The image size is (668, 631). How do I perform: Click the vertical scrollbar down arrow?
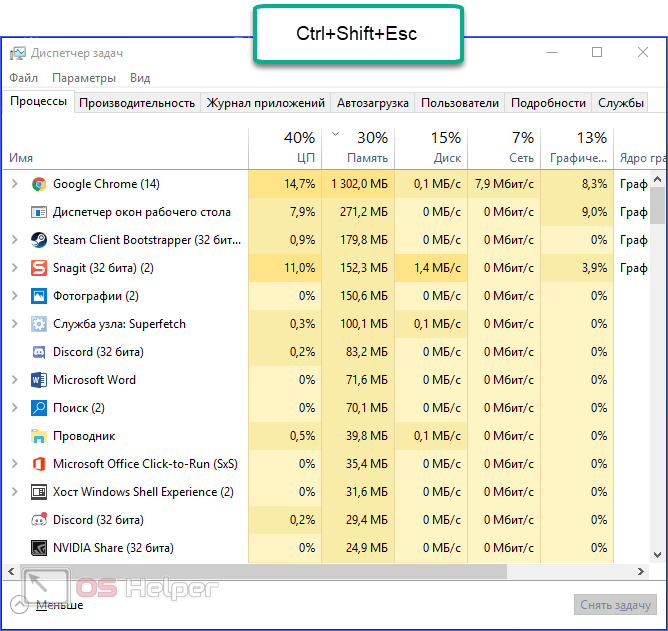coord(657,555)
